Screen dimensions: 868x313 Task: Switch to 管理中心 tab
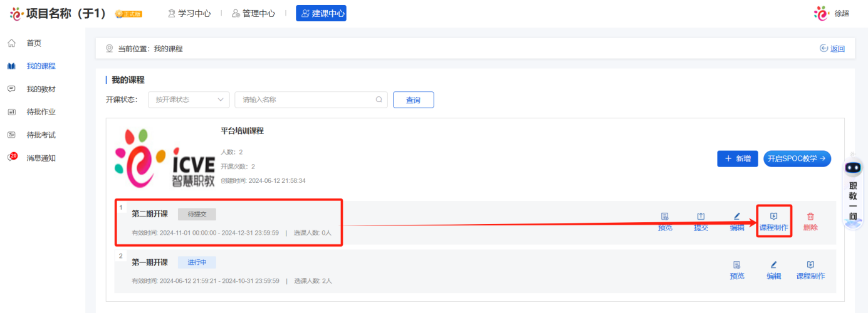pyautogui.click(x=253, y=13)
